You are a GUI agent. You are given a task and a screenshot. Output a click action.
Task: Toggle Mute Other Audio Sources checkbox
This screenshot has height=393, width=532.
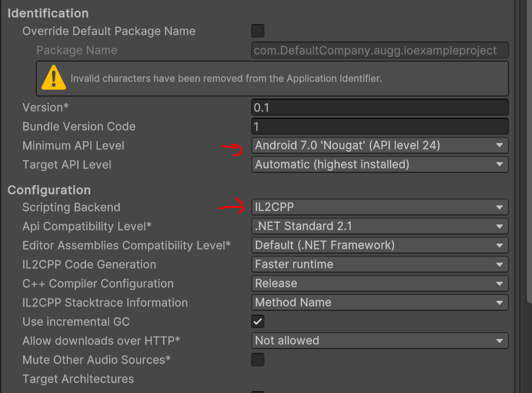click(257, 360)
